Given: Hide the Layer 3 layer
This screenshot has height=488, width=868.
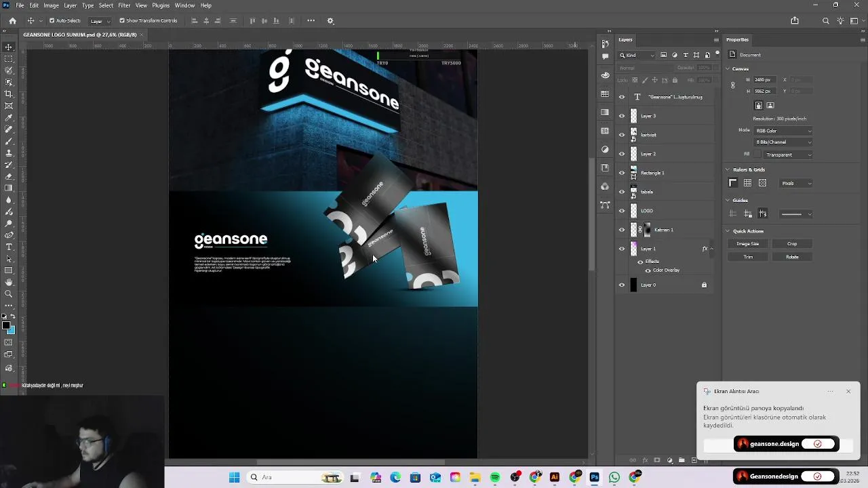Looking at the screenshot, I should point(622,116).
